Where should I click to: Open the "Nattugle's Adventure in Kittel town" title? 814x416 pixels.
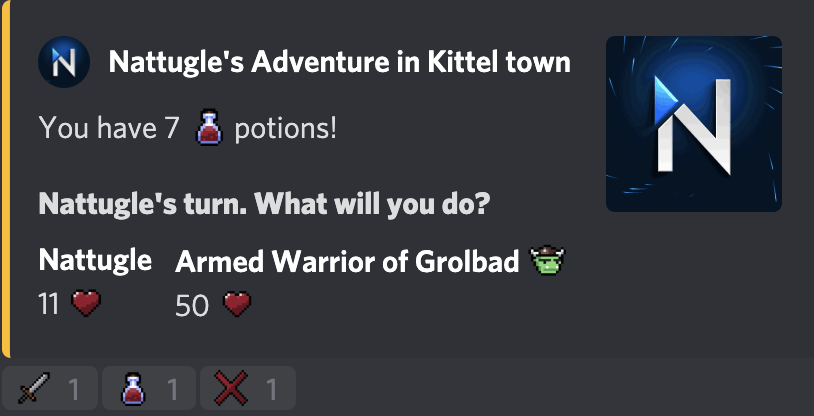(339, 64)
